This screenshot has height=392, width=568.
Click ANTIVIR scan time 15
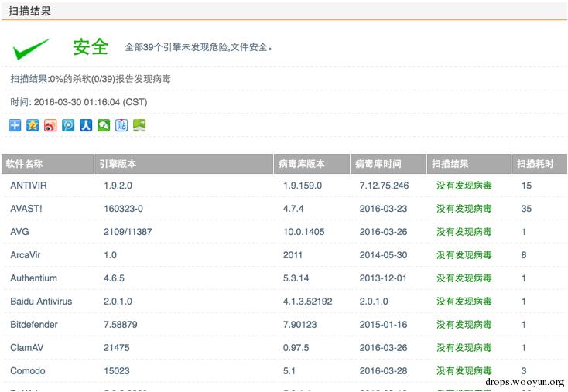point(526,186)
